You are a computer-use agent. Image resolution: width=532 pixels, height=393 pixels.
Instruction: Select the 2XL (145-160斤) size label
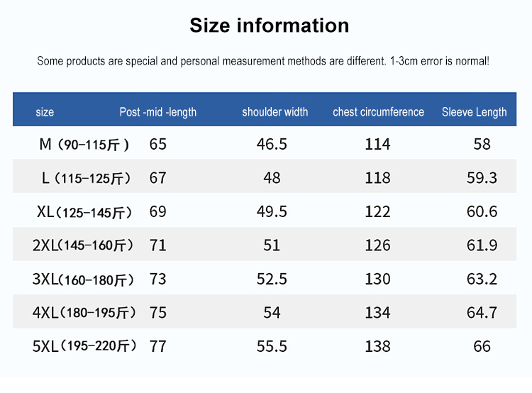[x=83, y=245]
